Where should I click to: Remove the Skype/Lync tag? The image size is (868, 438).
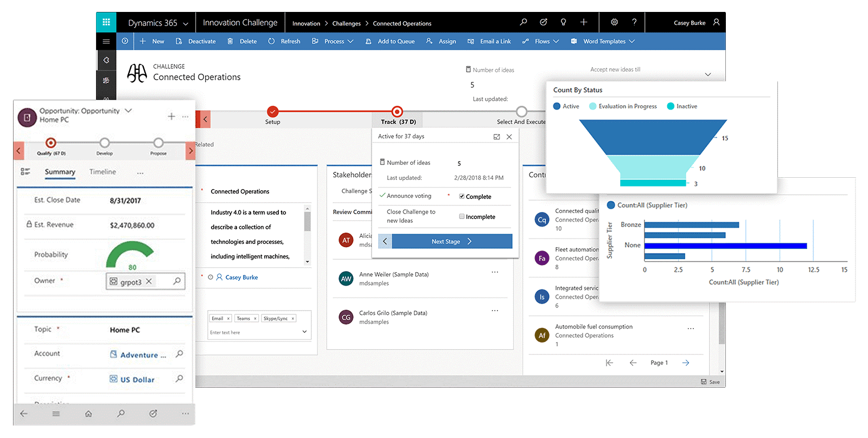(293, 318)
